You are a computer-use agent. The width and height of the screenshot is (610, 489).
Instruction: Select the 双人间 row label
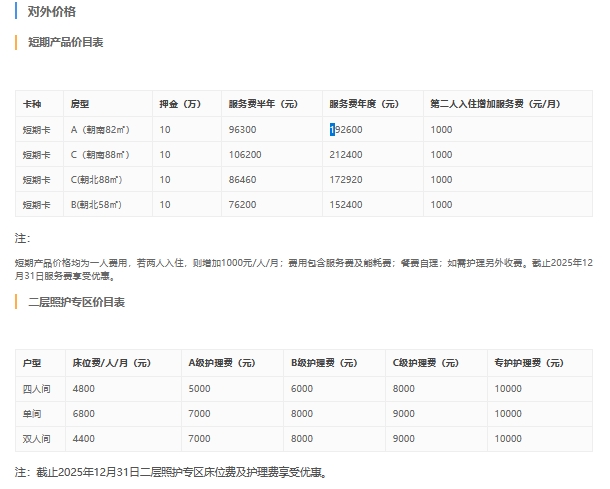[37, 438]
